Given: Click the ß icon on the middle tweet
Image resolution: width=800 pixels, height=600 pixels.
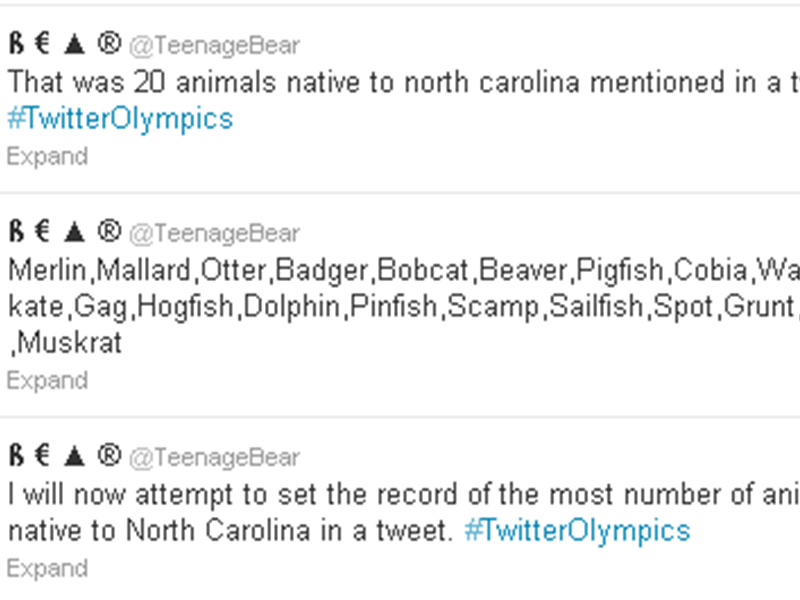Looking at the screenshot, I should [x=14, y=232].
